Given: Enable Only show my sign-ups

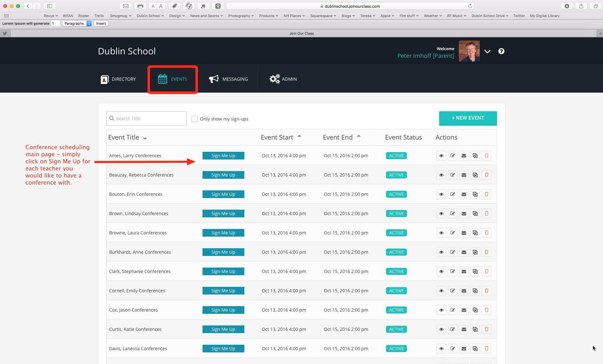Looking at the screenshot, I should pos(194,119).
